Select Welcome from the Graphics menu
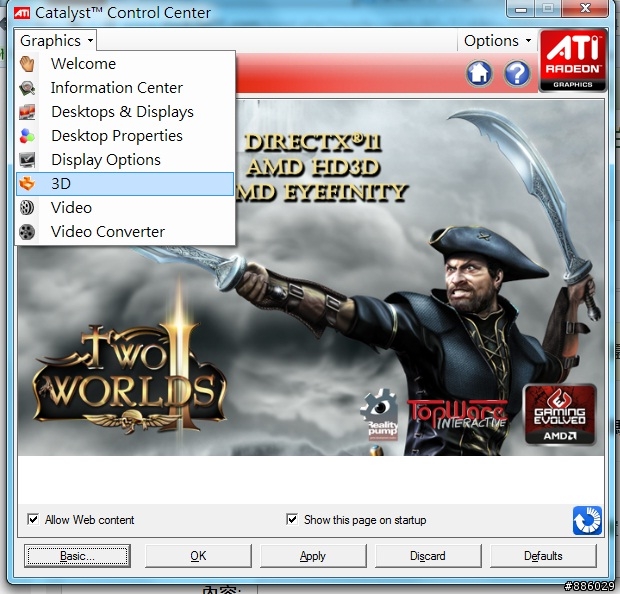 pyautogui.click(x=125, y=64)
